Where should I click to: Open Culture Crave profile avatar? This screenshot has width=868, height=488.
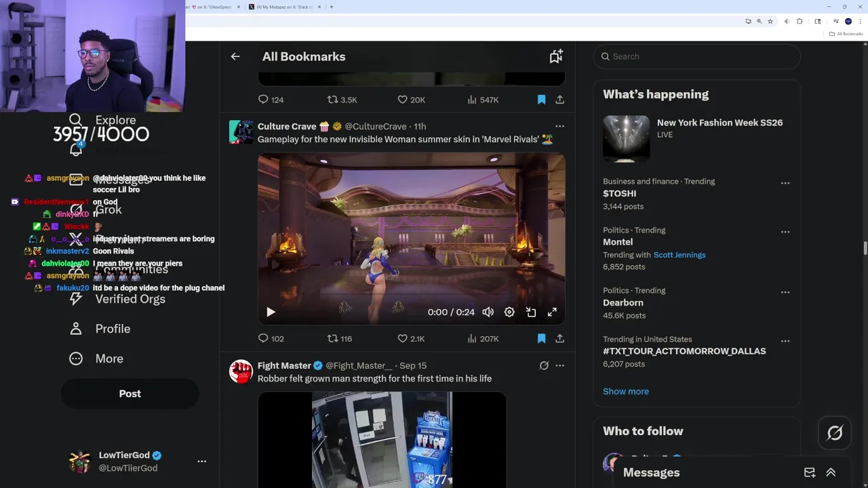tap(241, 132)
